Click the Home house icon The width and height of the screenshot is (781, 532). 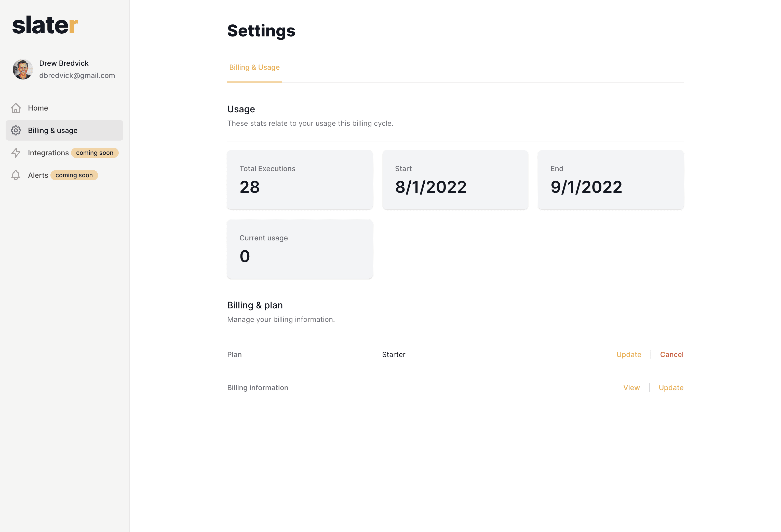click(16, 108)
